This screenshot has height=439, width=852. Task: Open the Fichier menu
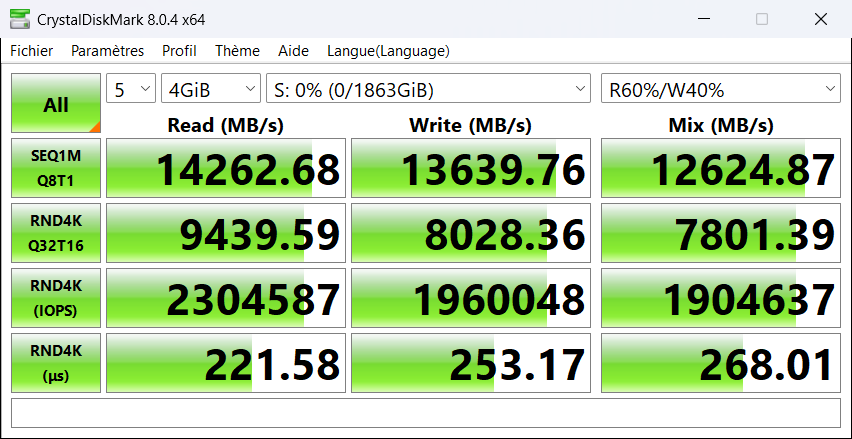(x=32, y=51)
